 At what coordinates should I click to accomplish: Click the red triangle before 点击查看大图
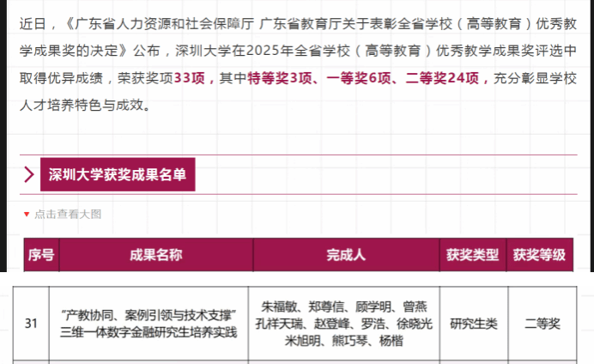tap(27, 215)
